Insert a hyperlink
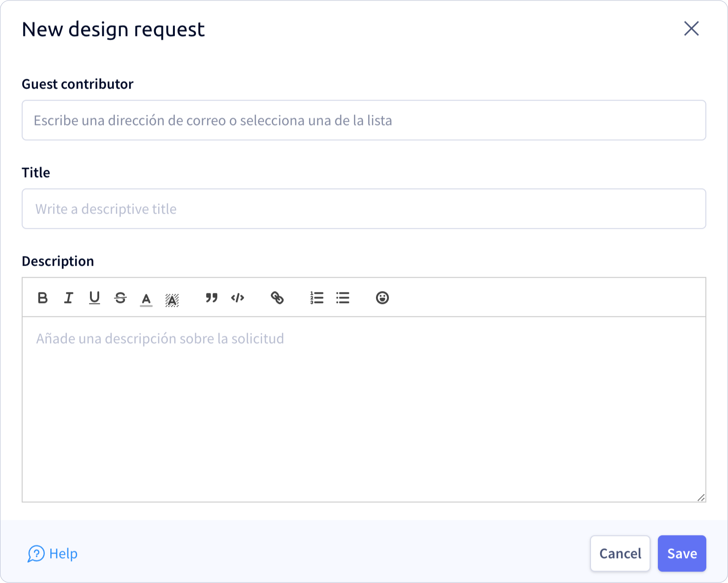The width and height of the screenshot is (728, 583). click(x=277, y=298)
